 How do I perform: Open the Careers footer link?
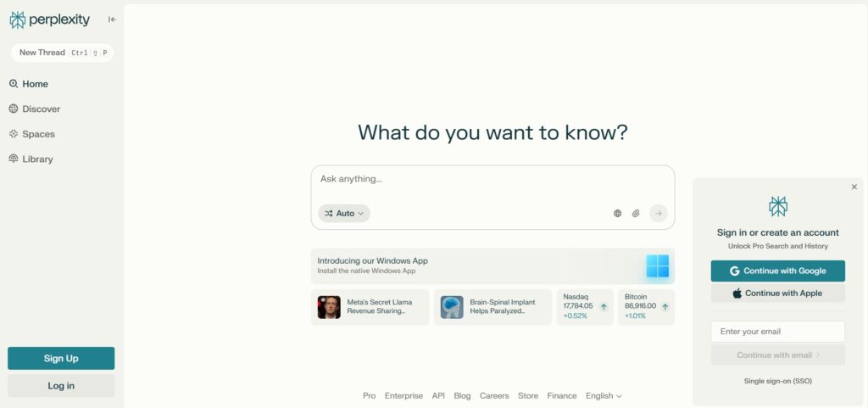pos(494,396)
